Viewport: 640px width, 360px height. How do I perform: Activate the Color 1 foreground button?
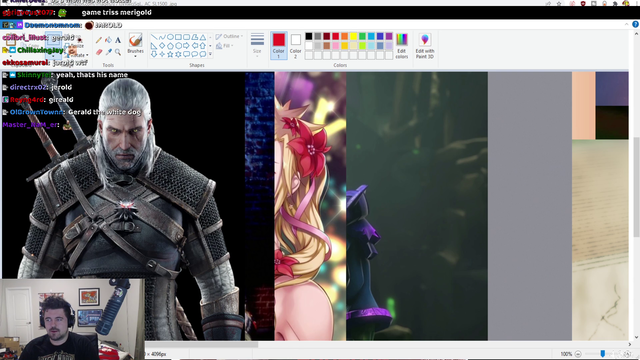[279, 45]
